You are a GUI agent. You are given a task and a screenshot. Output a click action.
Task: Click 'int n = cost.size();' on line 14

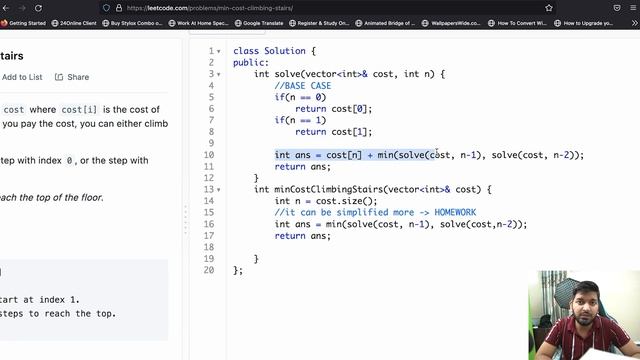[x=326, y=201]
